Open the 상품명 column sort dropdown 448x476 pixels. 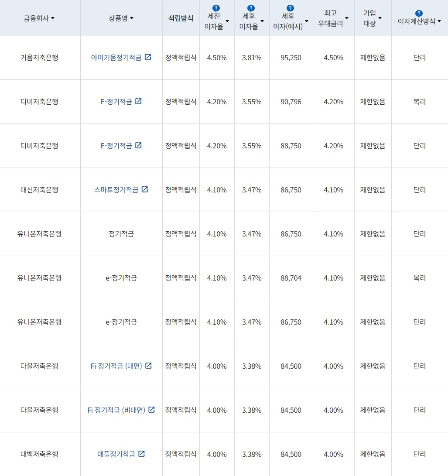coord(132,18)
